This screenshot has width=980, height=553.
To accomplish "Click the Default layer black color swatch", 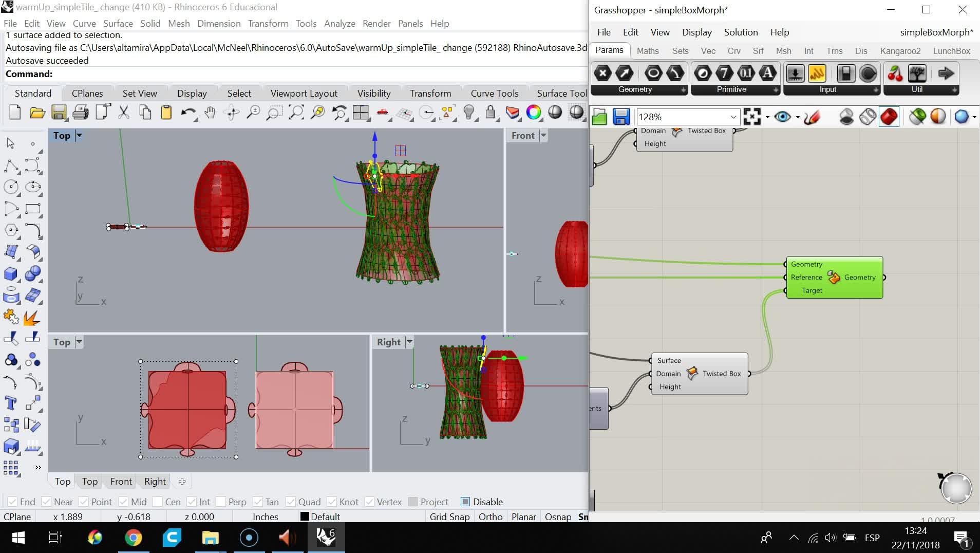I will (305, 517).
